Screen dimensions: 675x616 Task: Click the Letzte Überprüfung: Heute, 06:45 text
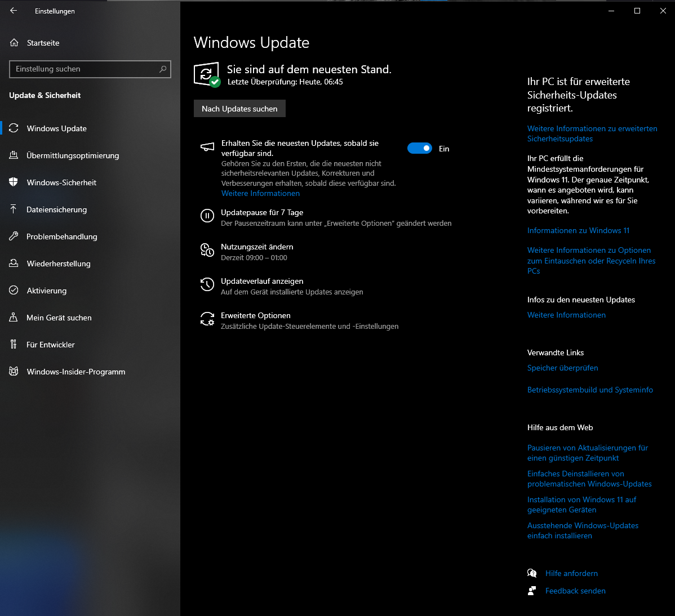tap(285, 82)
